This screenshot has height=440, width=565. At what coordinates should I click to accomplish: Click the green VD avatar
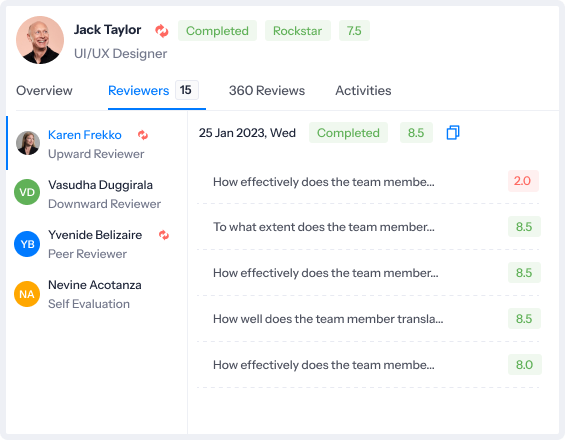27,192
